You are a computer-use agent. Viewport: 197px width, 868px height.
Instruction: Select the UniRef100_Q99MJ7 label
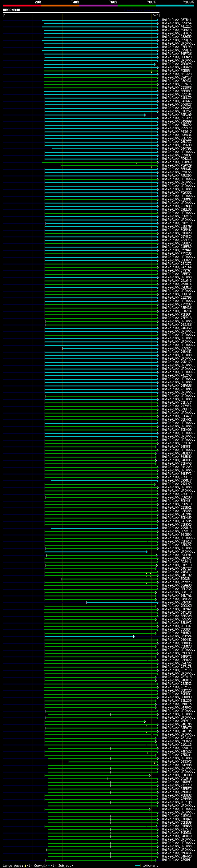177,481
